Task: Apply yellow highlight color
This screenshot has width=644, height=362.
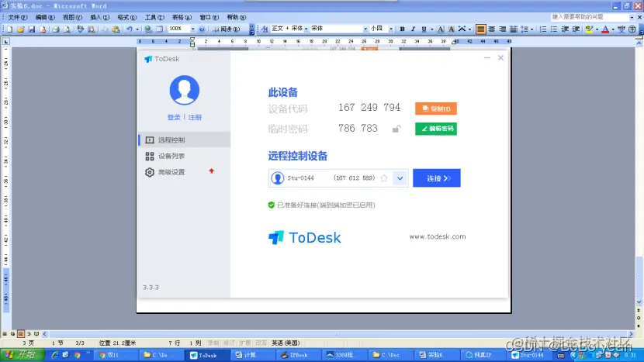Action: [589, 29]
